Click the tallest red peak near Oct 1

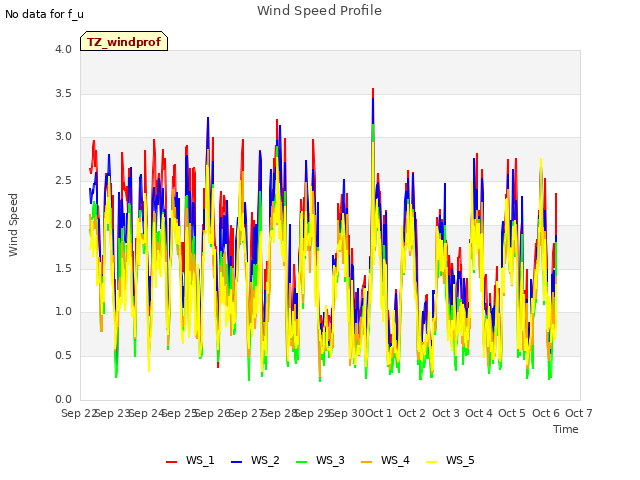(x=373, y=91)
